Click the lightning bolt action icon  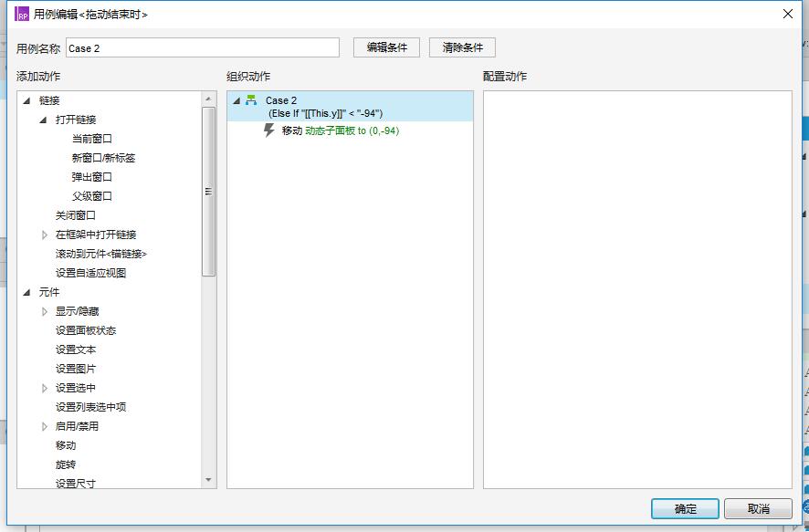(x=268, y=130)
